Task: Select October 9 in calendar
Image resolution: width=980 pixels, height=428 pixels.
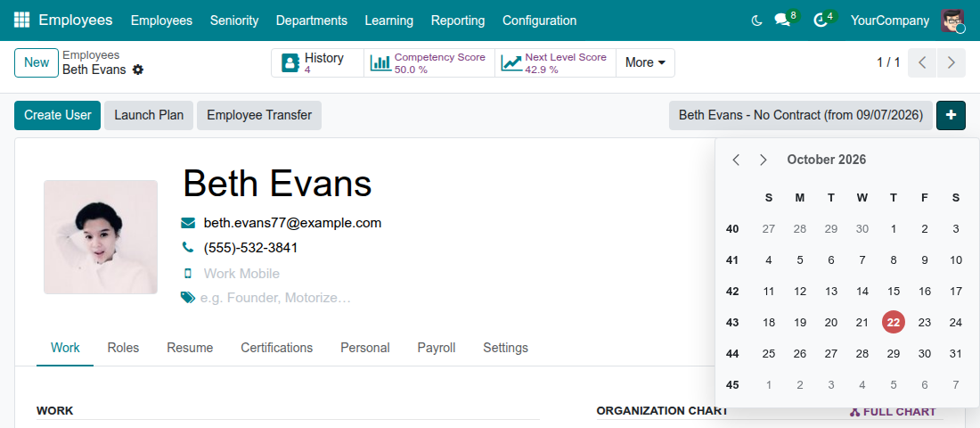Action: point(925,259)
